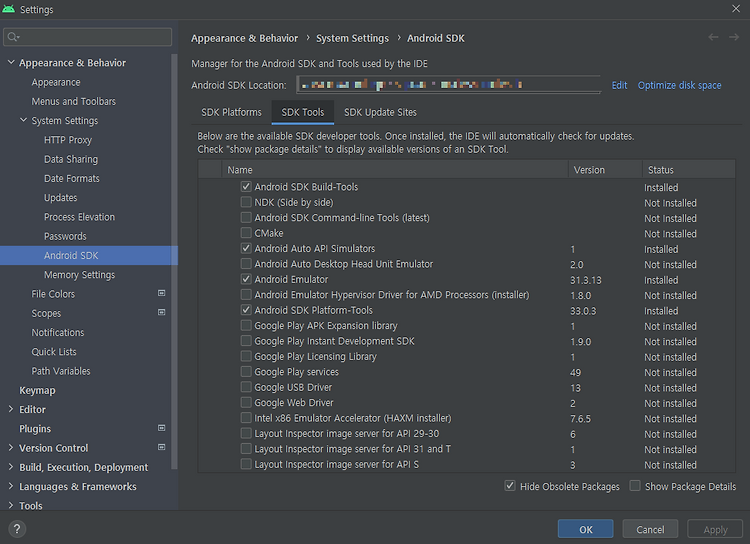
Task: Check Google Play Licensing Library
Action: pos(246,356)
